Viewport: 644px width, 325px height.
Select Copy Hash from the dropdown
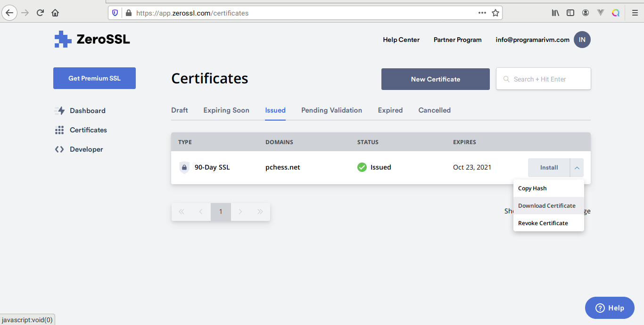pos(549,188)
